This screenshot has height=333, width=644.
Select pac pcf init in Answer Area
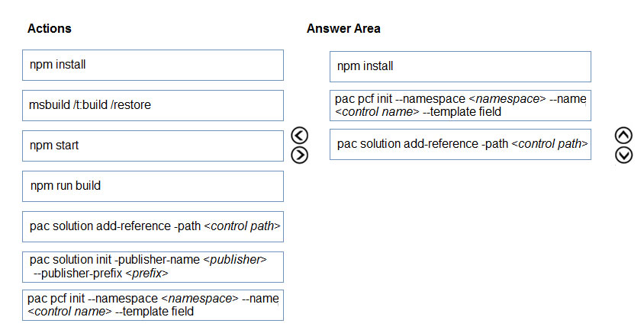(x=460, y=105)
